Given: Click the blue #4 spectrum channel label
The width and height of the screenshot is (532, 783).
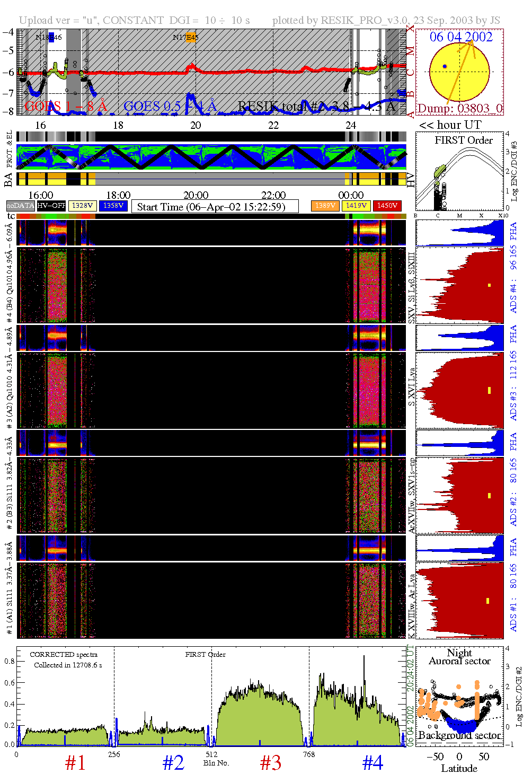Looking at the screenshot, I should [x=373, y=763].
